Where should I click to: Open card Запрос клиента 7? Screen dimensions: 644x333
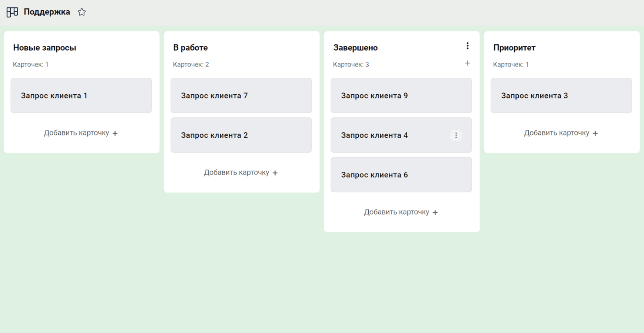(x=241, y=95)
